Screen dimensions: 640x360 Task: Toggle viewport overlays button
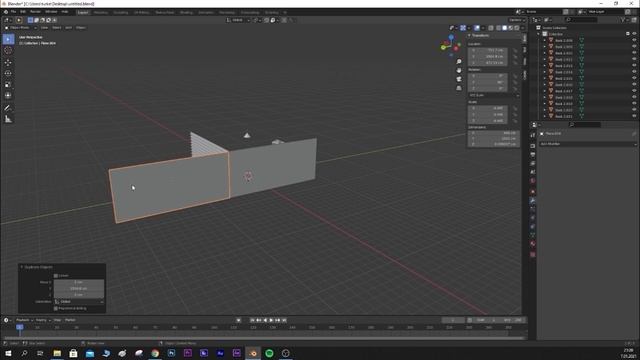477,28
